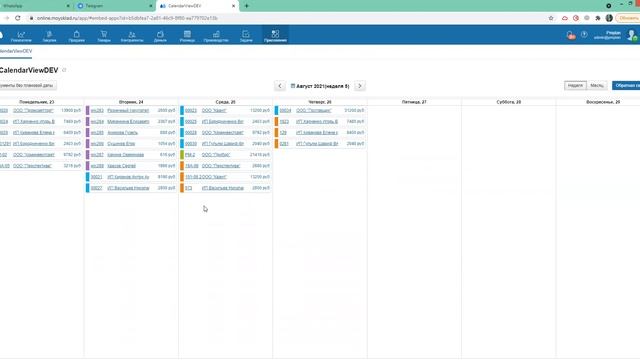
Task: Click the Tuesday 24 column header
Action: 131,102
